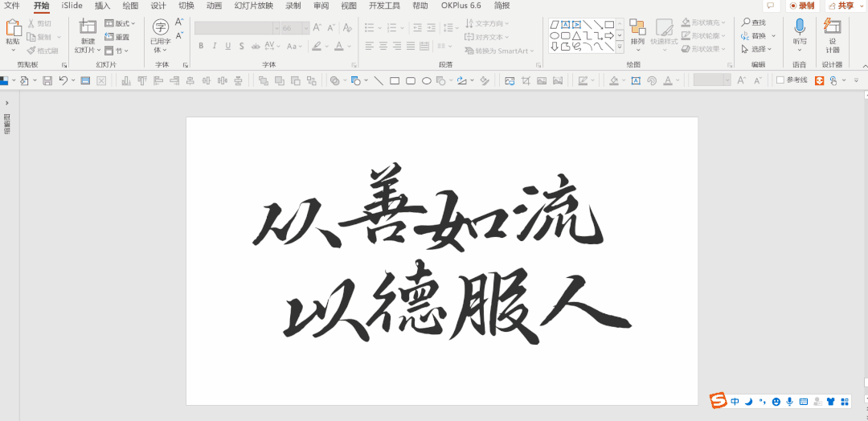Click the red 录制 record button at top right
868x421 pixels.
(x=802, y=6)
